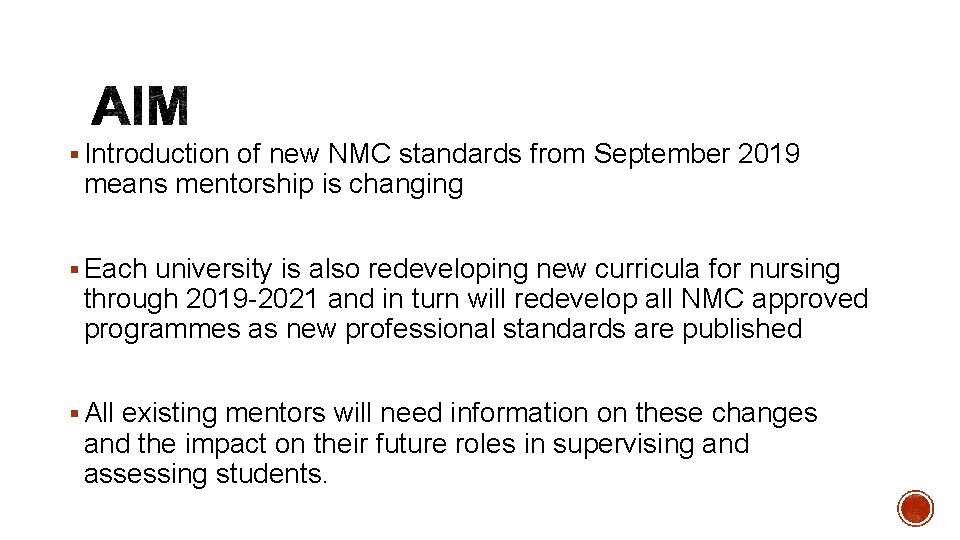Click the line starting 'All existing mentors'

click(451, 413)
